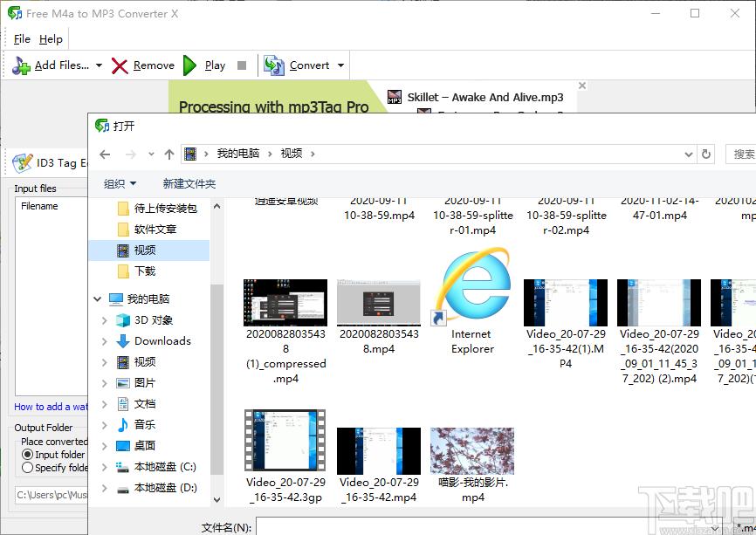Screen dimensions: 756x535
Task: Click the 视频 breadcrumb segment
Action: click(292, 154)
